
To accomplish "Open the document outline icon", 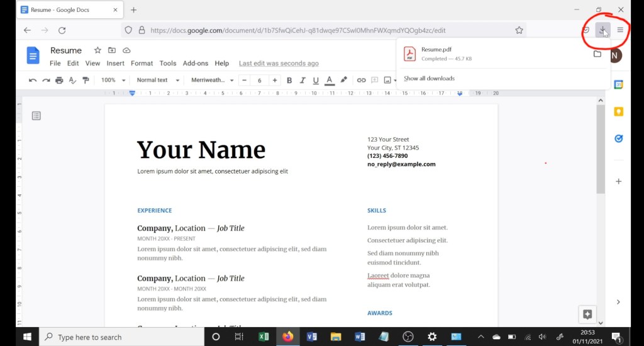I will coord(36,116).
